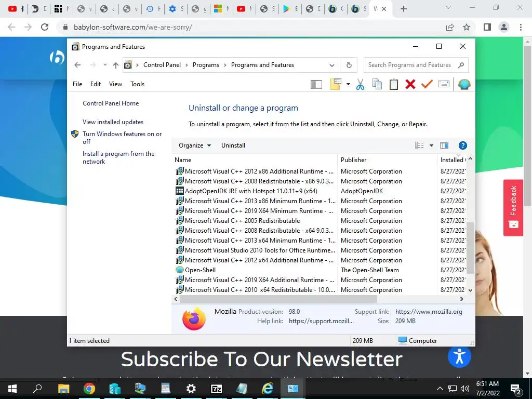Open 7-Zip from the taskbar
The width and height of the screenshot is (532, 399).
pyautogui.click(x=217, y=389)
